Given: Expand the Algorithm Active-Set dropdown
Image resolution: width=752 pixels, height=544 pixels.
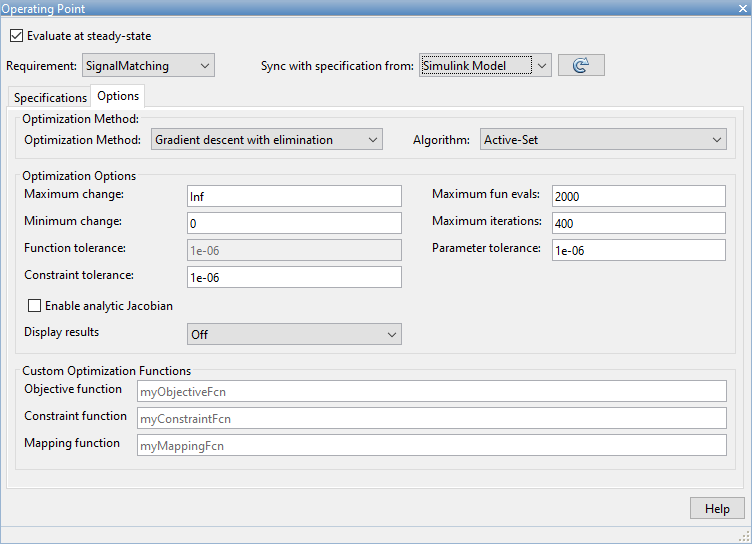Looking at the screenshot, I should pyautogui.click(x=603, y=140).
